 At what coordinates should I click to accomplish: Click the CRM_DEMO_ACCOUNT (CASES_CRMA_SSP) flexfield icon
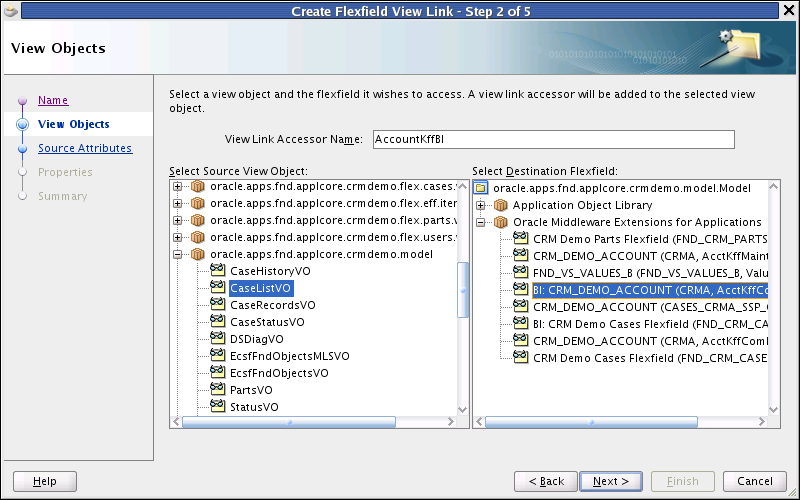520,306
